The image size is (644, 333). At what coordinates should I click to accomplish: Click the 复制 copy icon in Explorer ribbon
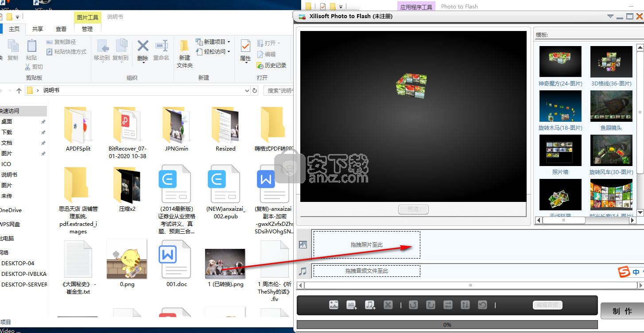tap(12, 46)
